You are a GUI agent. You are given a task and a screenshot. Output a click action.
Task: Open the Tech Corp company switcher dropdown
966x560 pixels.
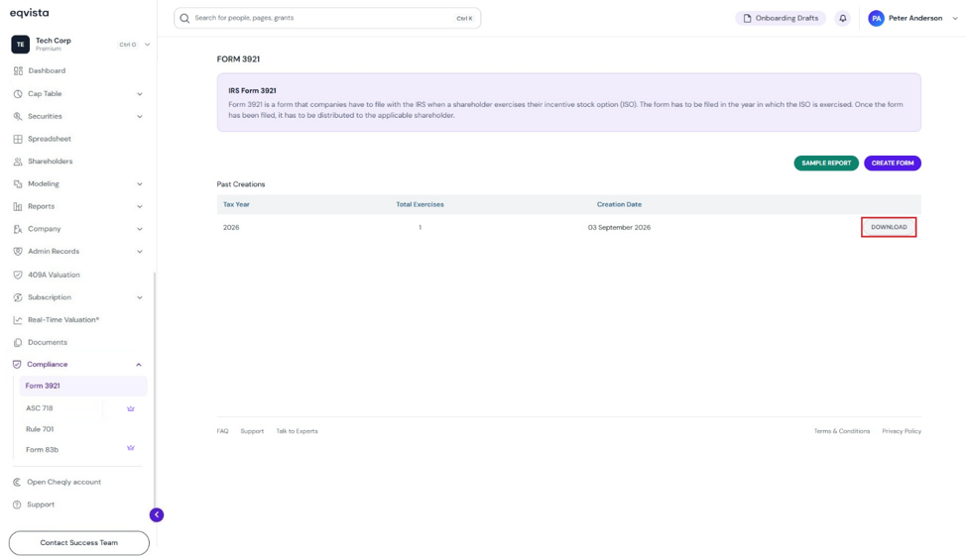click(147, 45)
